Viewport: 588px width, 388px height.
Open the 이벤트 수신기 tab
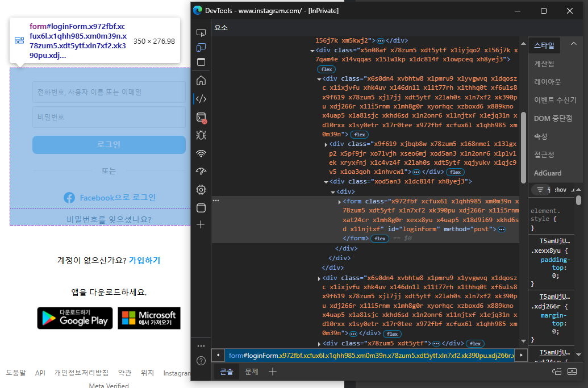click(555, 100)
